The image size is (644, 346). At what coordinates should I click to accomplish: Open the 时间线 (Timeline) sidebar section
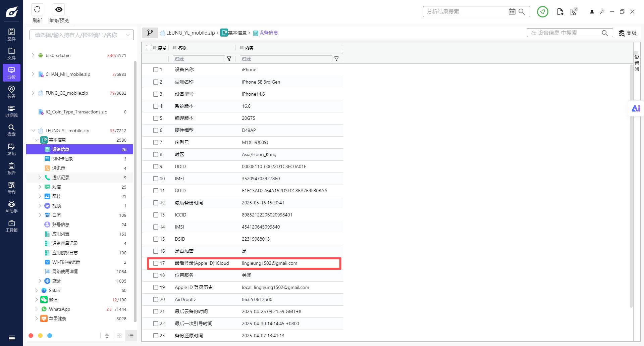11,111
